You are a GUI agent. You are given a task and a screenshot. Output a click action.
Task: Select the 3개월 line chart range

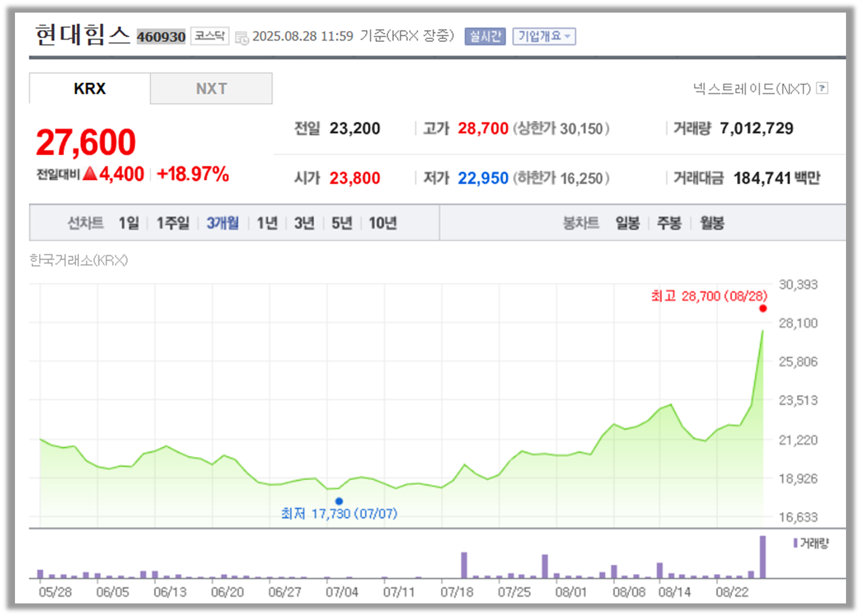pos(223,223)
